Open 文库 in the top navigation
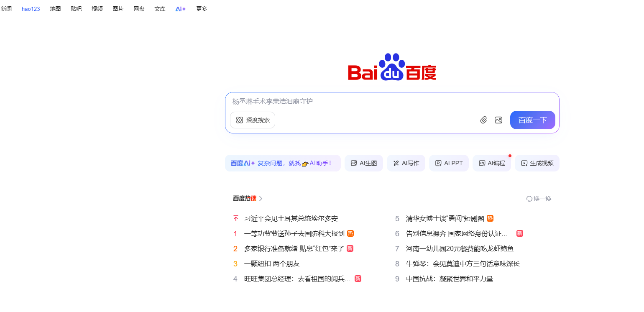The height and width of the screenshot is (312, 644). coord(160,9)
